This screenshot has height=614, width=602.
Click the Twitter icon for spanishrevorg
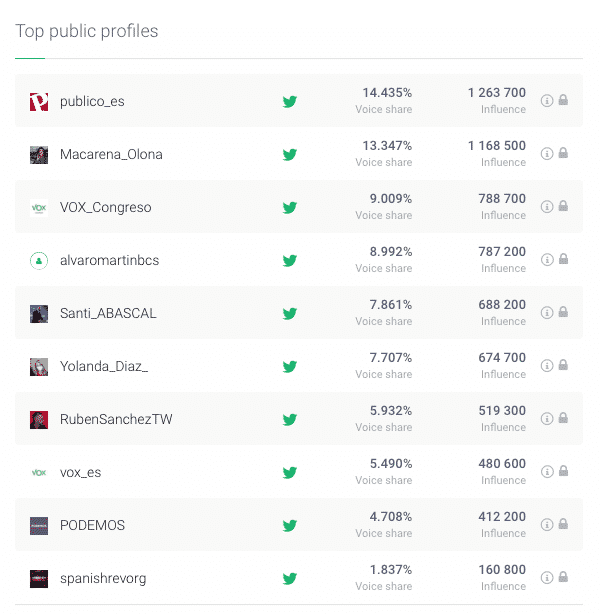click(289, 578)
